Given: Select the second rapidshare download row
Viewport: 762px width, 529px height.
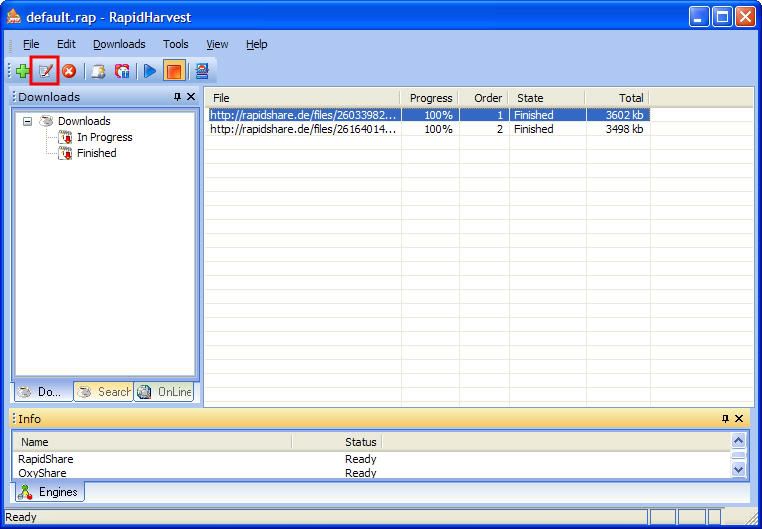Looking at the screenshot, I should (304, 129).
